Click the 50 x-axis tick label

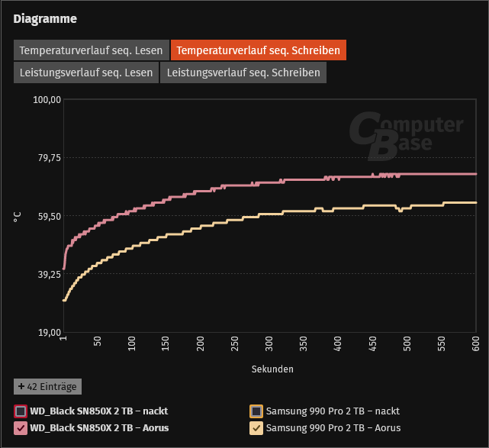pyautogui.click(x=97, y=341)
